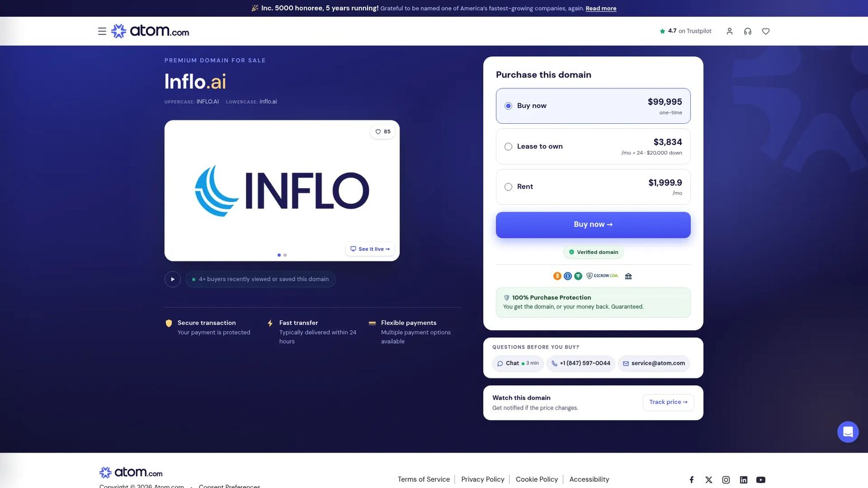Click the Bitcoin payment icon

click(x=557, y=276)
